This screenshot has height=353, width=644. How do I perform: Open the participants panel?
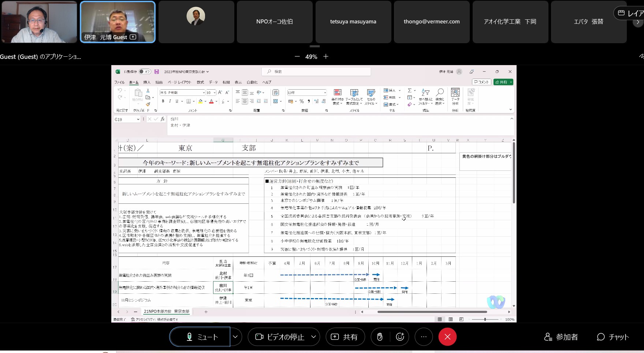[561, 337]
